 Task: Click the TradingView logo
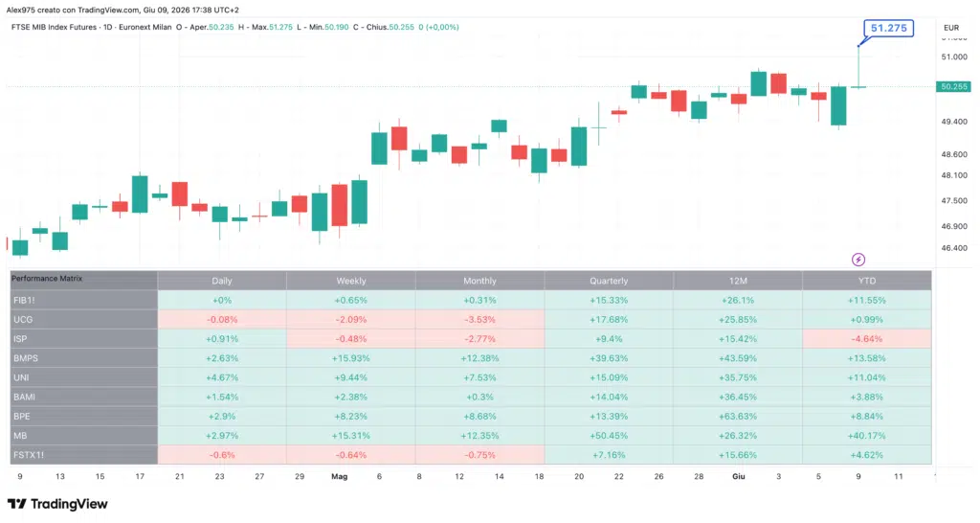tap(57, 504)
